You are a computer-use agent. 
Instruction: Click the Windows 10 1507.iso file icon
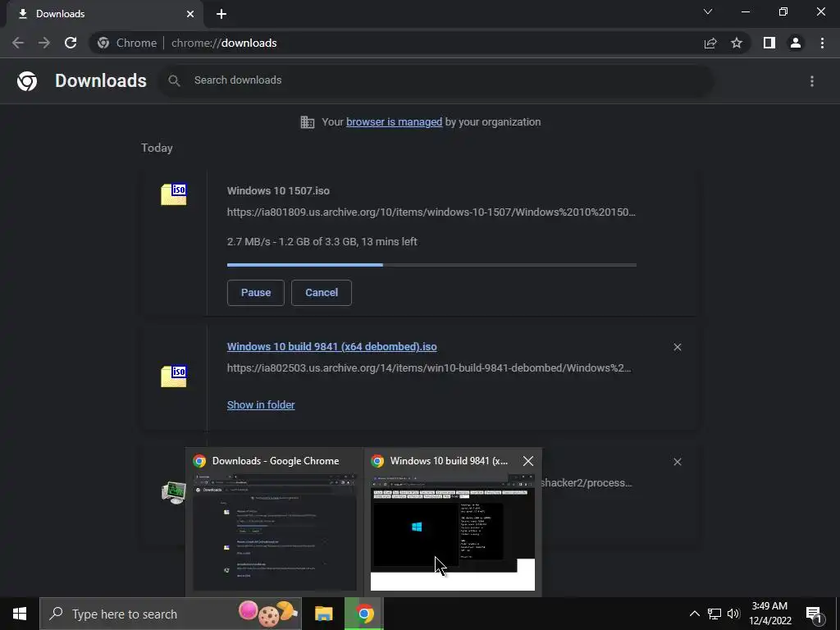pos(174,194)
